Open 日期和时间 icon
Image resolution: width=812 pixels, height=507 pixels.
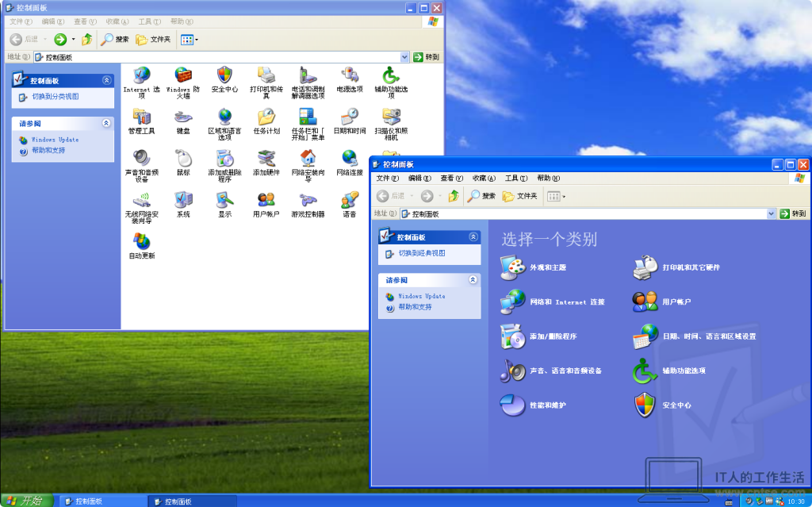point(350,121)
